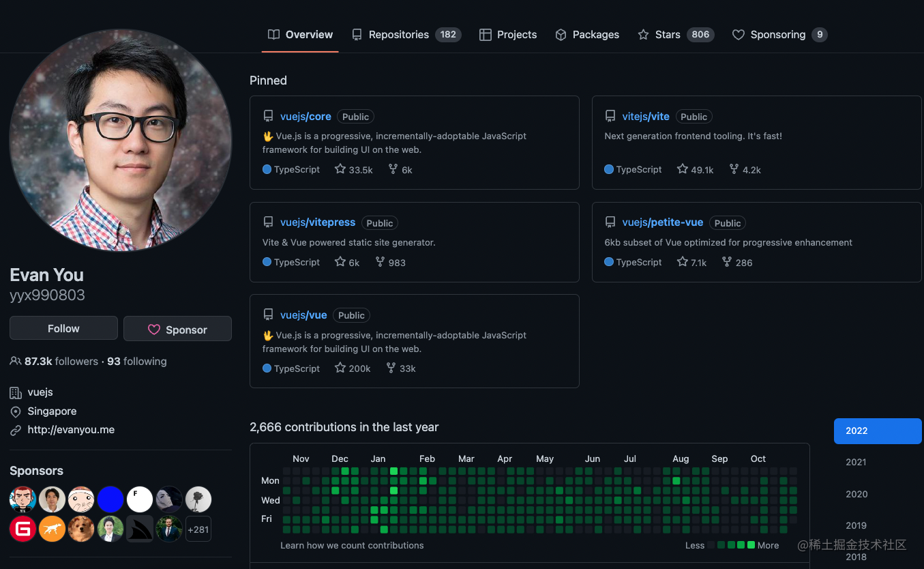
Task: Open the vuejs organization link
Action: 40,392
